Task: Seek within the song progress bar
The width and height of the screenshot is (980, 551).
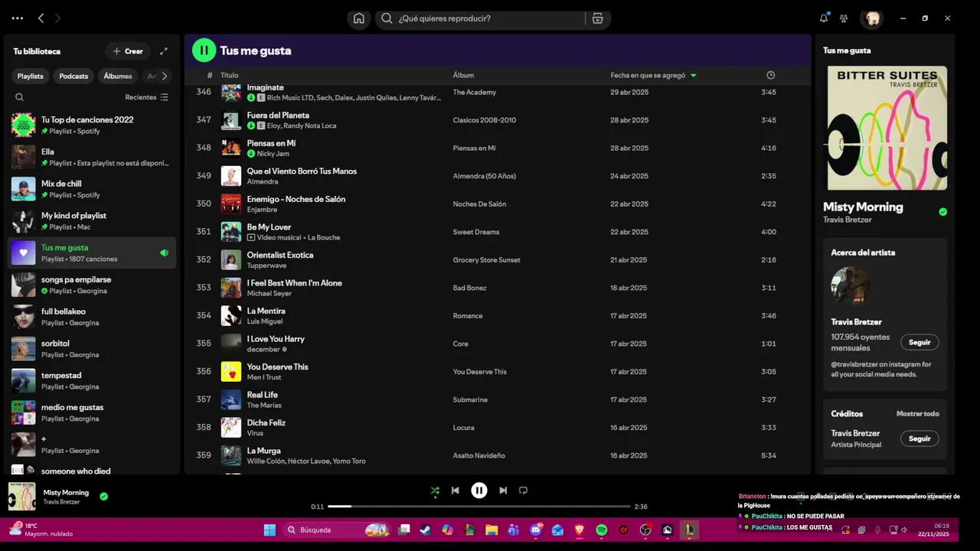Action: (x=479, y=507)
